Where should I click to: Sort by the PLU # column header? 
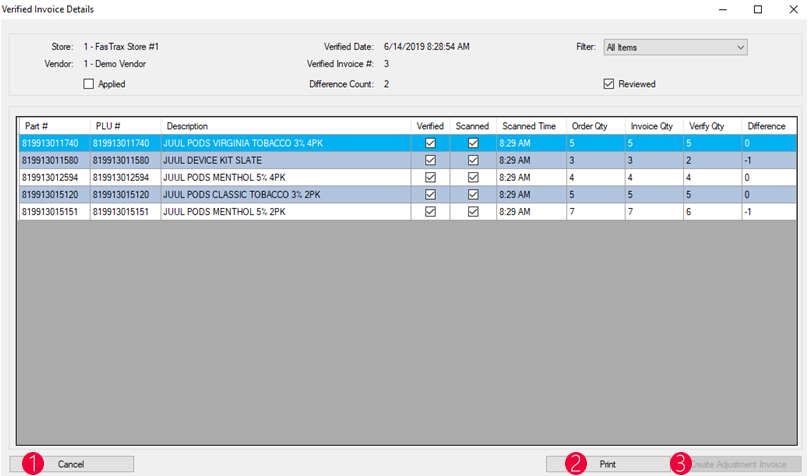[126, 126]
